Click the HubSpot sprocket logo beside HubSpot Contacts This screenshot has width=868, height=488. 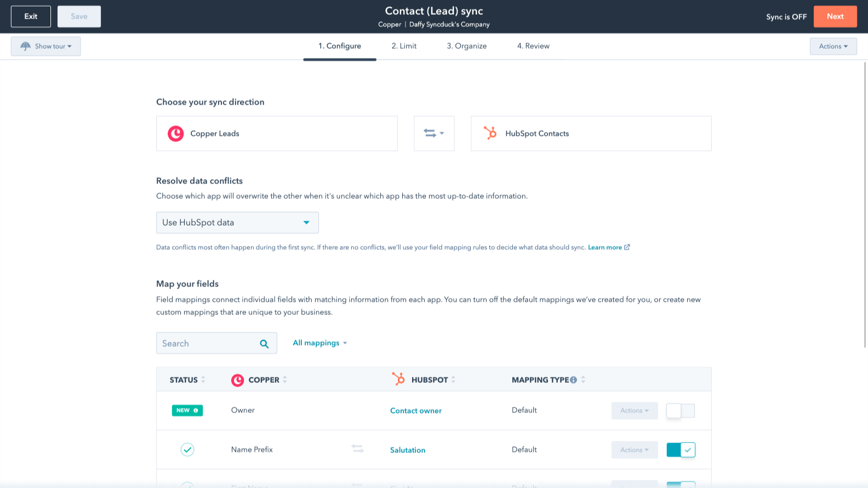coord(490,133)
